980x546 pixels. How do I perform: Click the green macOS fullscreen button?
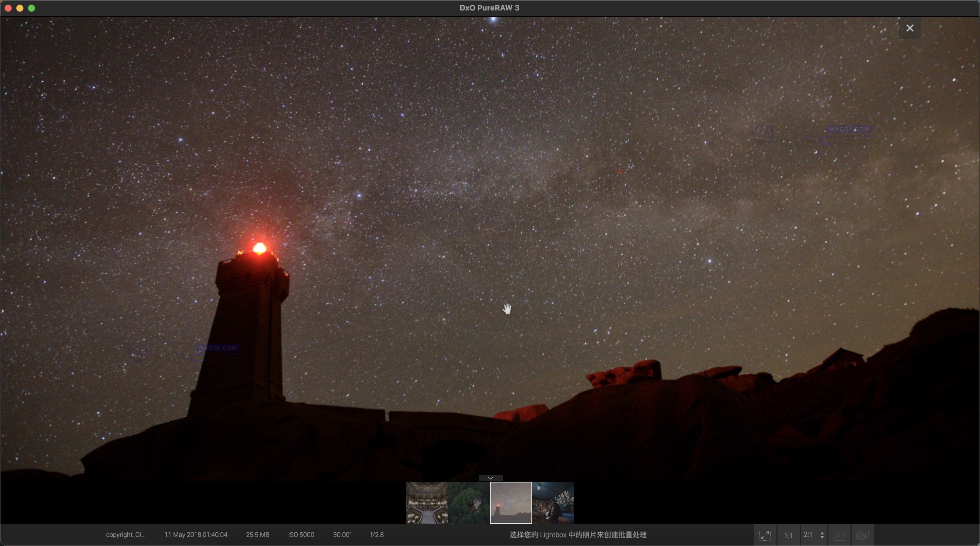pyautogui.click(x=32, y=8)
